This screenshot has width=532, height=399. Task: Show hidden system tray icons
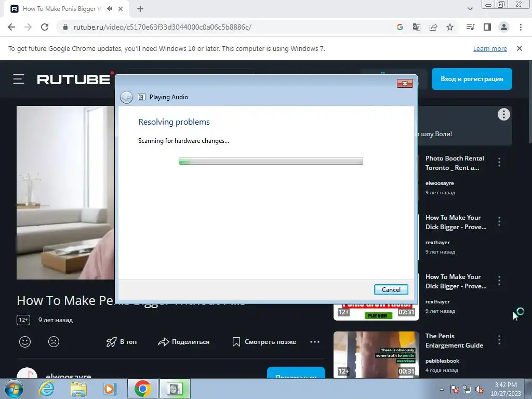pos(442,389)
